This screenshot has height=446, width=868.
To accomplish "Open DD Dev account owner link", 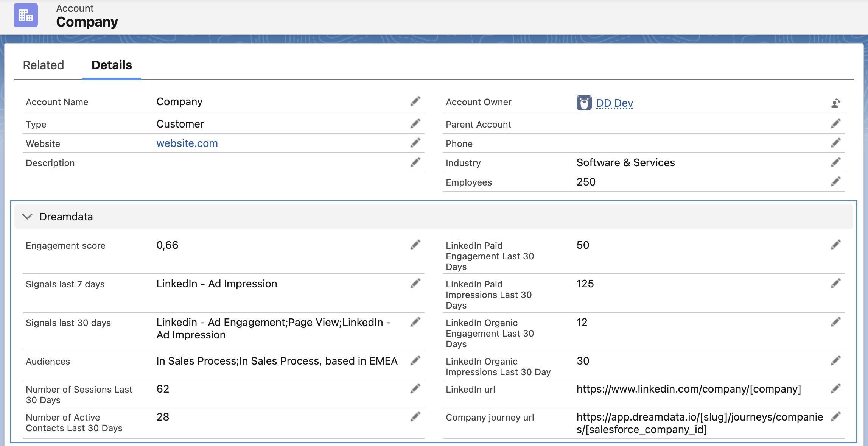I will (x=614, y=103).
